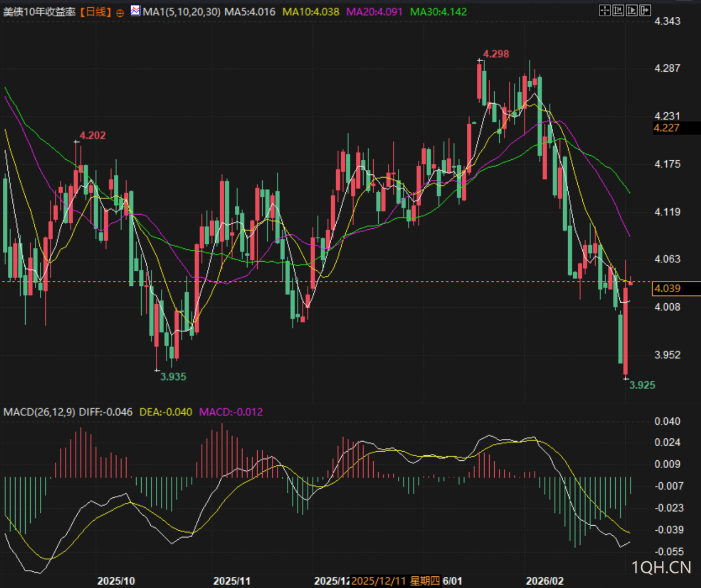Click the 3.925 low price label
This screenshot has height=588, width=701.
click(x=642, y=385)
